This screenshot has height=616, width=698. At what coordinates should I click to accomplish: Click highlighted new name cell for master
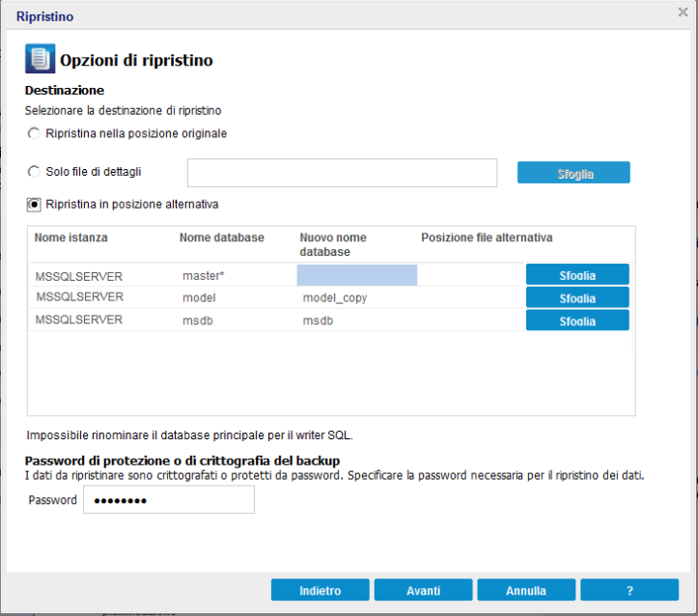356,275
